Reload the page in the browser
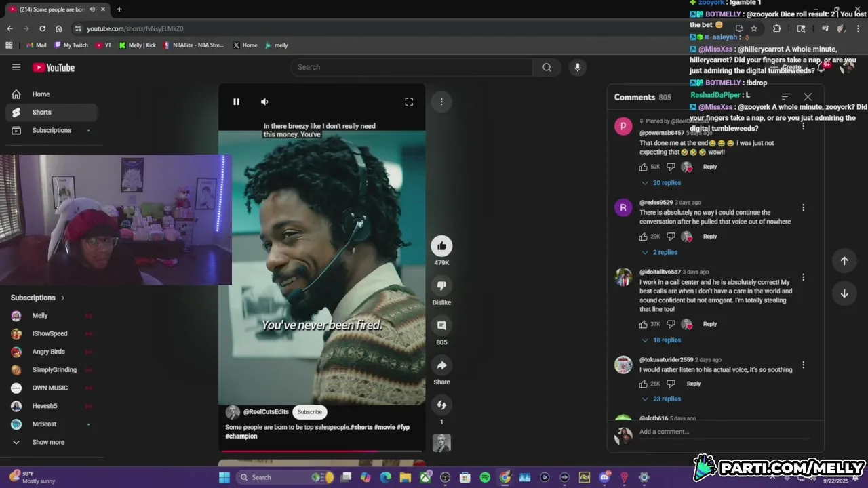Image resolution: width=868 pixels, height=488 pixels. pos(42,28)
